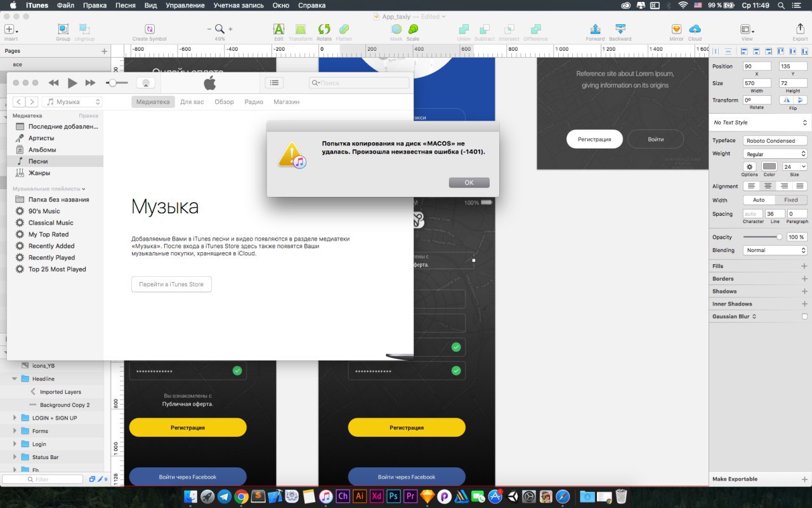The image size is (812, 508).
Task: Click the Group icon in Sketch toolbar
Action: click(63, 29)
